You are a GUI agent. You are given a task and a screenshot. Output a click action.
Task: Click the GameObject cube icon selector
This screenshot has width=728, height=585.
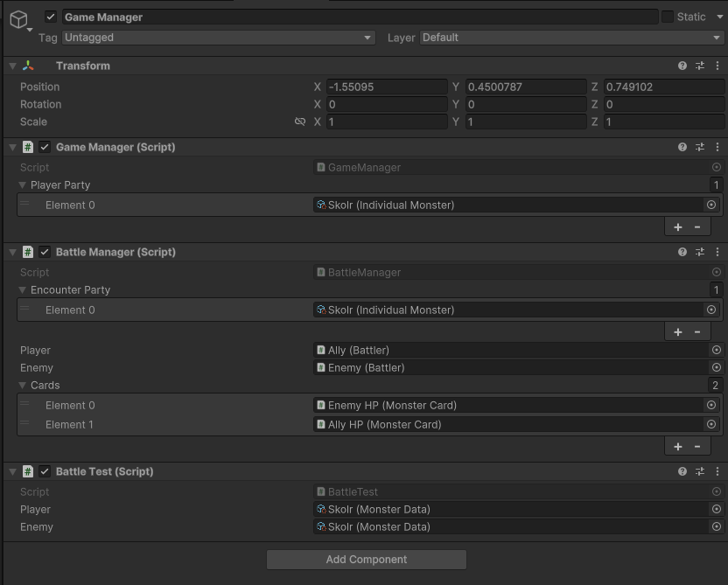[x=18, y=20]
